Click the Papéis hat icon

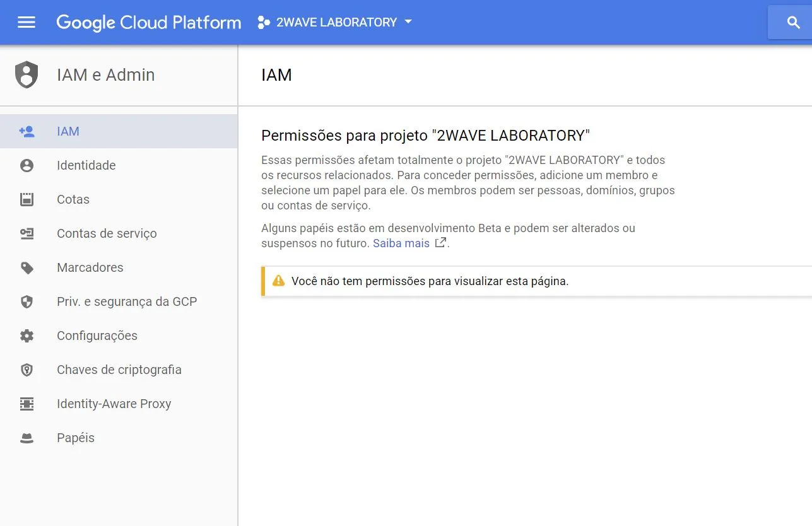point(26,438)
